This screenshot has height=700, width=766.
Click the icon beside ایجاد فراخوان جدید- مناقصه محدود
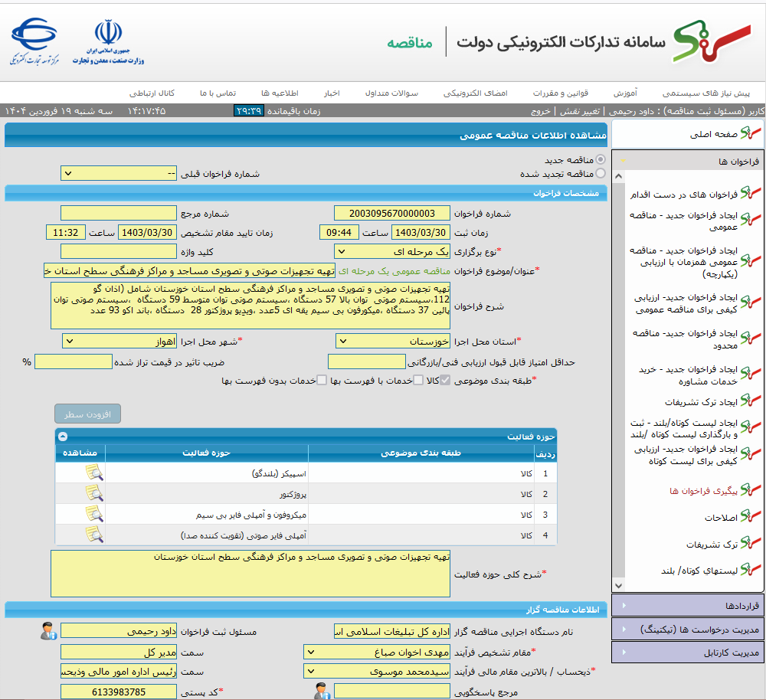(x=751, y=338)
